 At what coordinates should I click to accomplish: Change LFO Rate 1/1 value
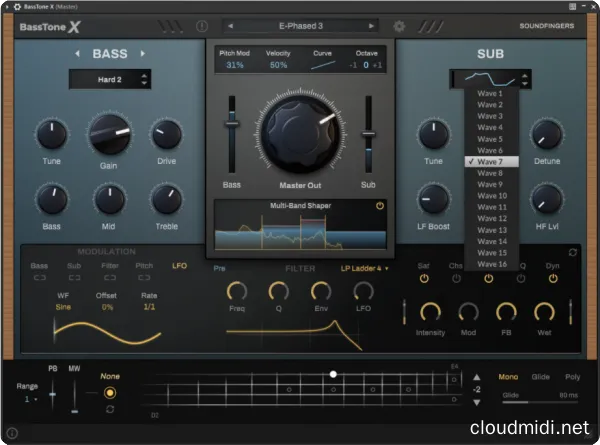click(149, 307)
